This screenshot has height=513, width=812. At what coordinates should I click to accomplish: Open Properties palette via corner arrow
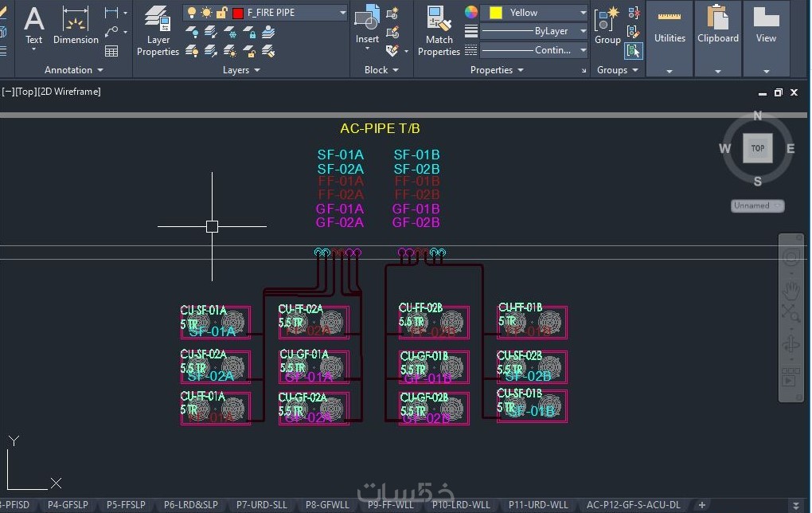(584, 70)
